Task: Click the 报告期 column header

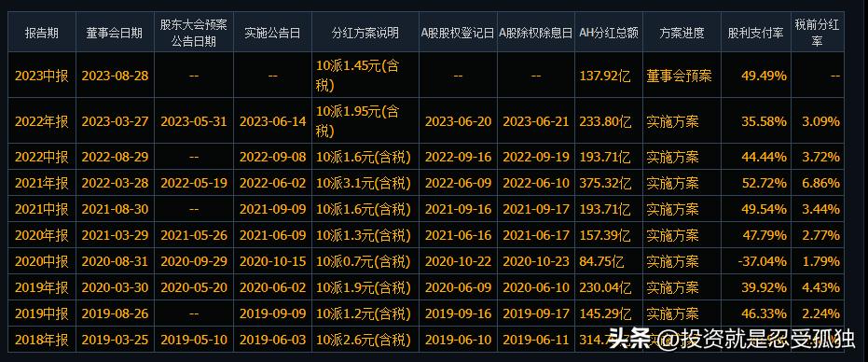Action: [42, 33]
